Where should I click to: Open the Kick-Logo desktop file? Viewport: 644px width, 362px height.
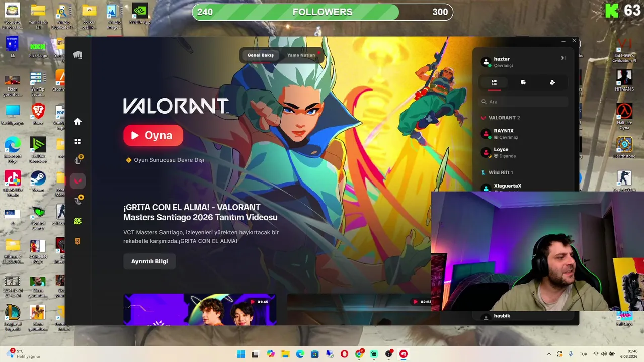pos(38,48)
